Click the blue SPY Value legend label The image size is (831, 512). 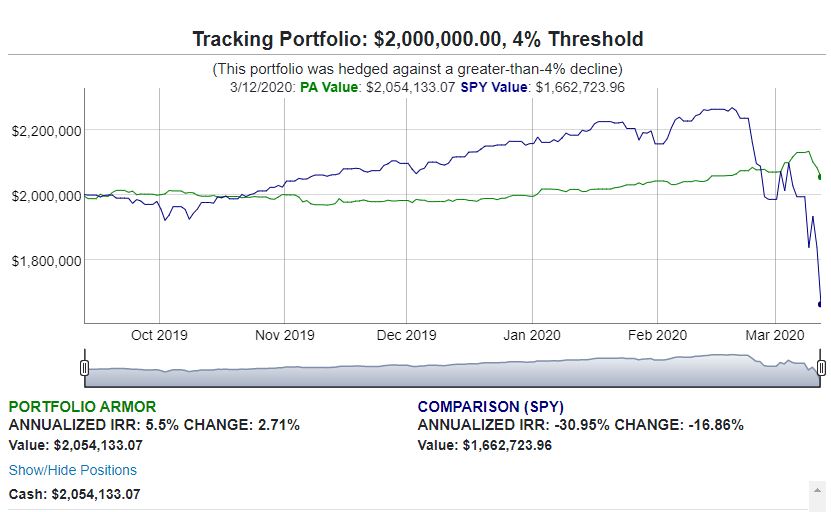click(493, 87)
